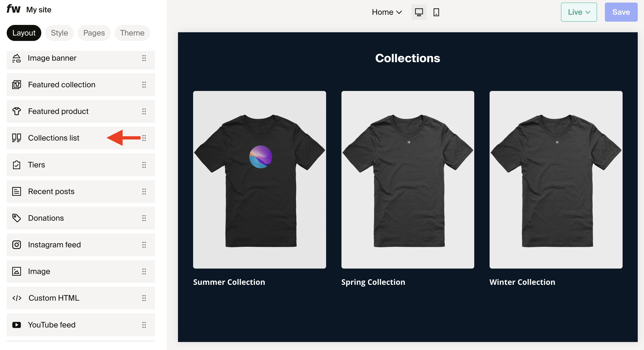Open the Home page dropdown
Screen dimensions: 644x350
tap(386, 12)
